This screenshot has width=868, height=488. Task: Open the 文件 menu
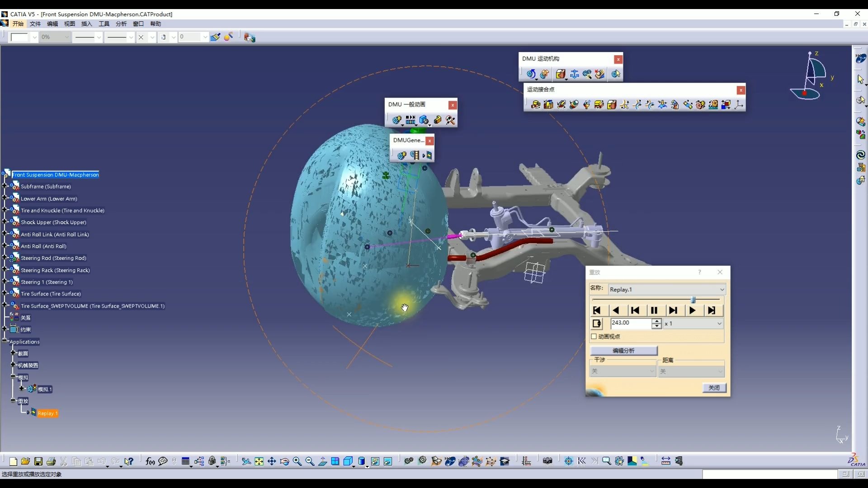pos(35,24)
